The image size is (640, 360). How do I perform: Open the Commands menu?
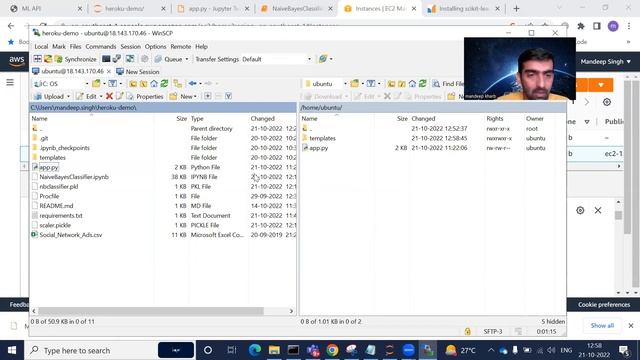pos(101,47)
